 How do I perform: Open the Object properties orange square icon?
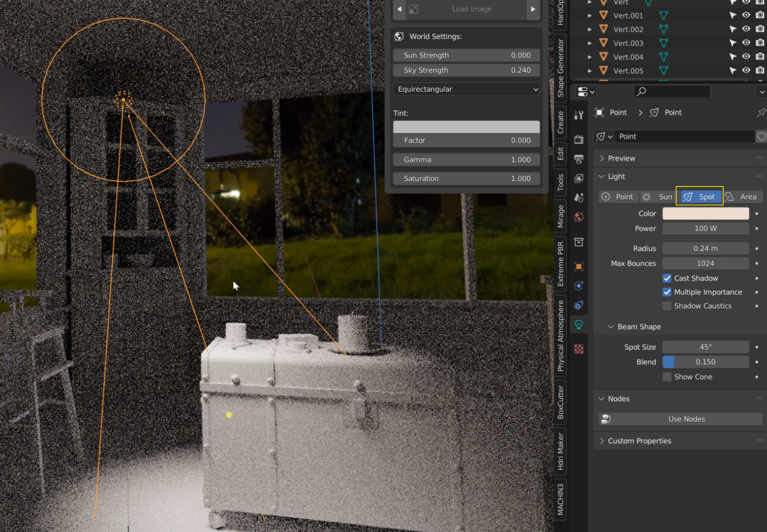[x=579, y=266]
